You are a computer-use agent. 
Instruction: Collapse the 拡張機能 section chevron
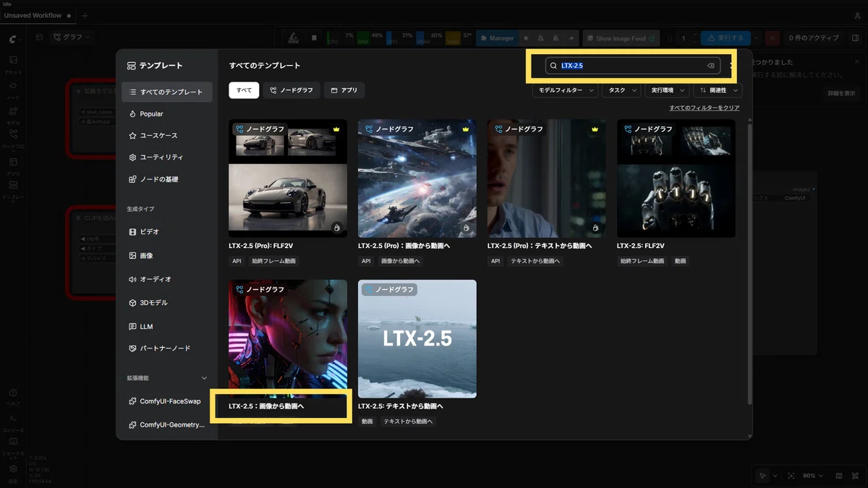[204, 378]
